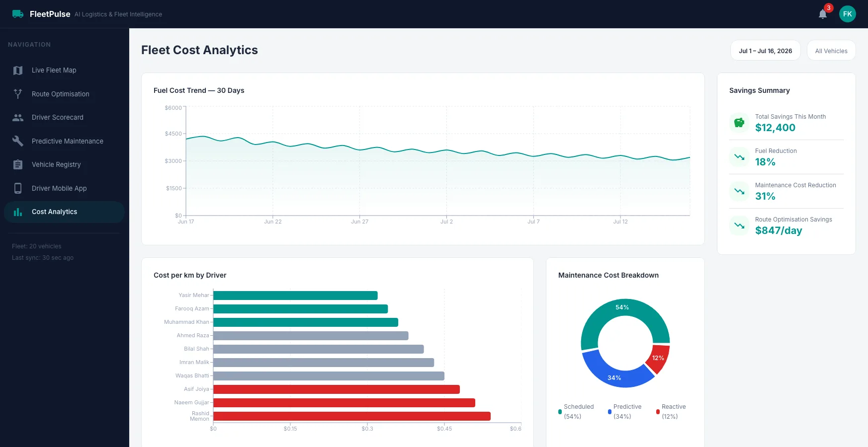This screenshot has height=447, width=868.
Task: Open the FK user avatar menu
Action: (848, 14)
